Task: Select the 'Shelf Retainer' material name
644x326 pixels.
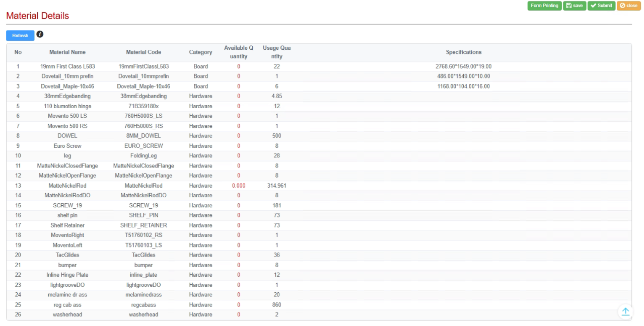Action: (67, 225)
